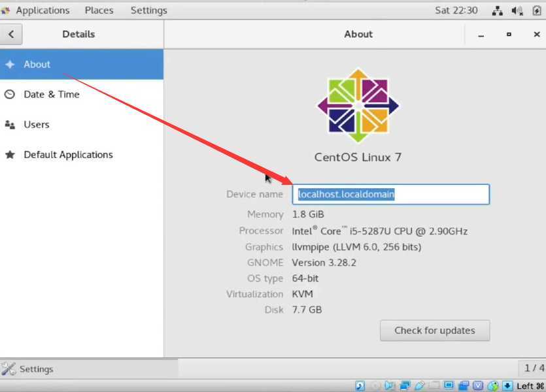The image size is (546, 392).
Task: Open the Settings menu in top bar
Action: 148,10
